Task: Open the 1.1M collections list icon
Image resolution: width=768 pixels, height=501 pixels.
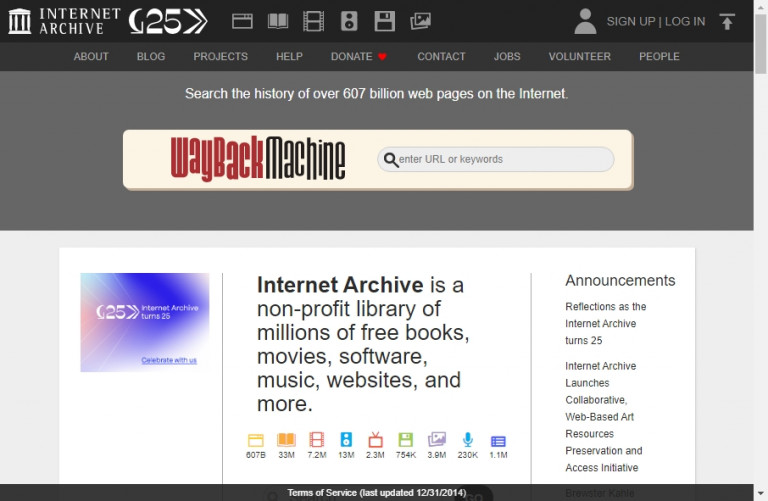Action: pos(498,441)
